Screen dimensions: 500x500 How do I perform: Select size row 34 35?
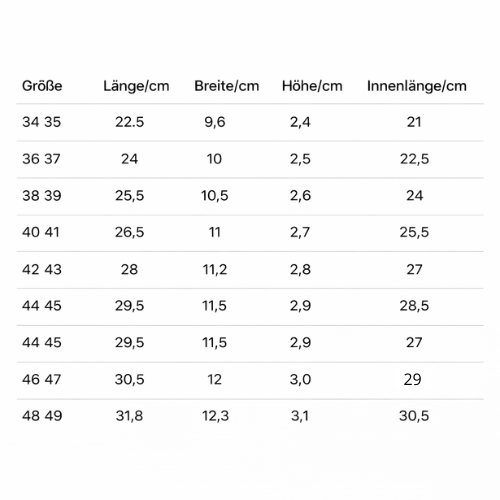[250, 122]
